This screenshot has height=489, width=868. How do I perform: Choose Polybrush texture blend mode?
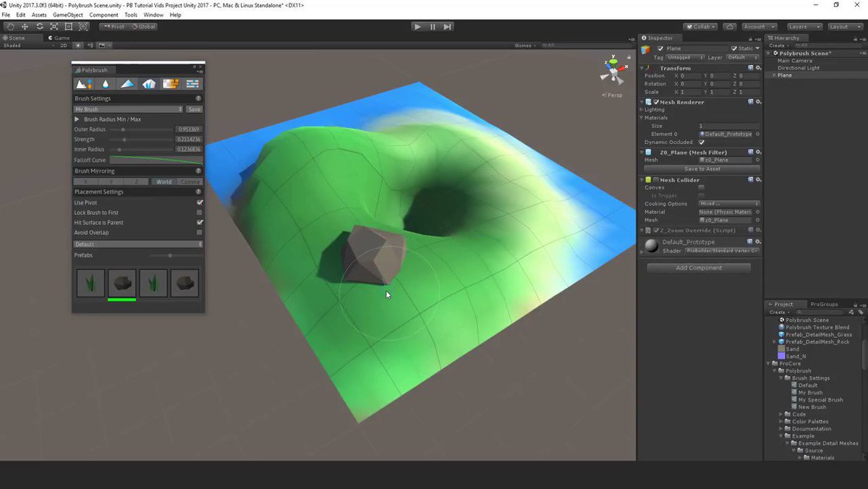tap(171, 84)
